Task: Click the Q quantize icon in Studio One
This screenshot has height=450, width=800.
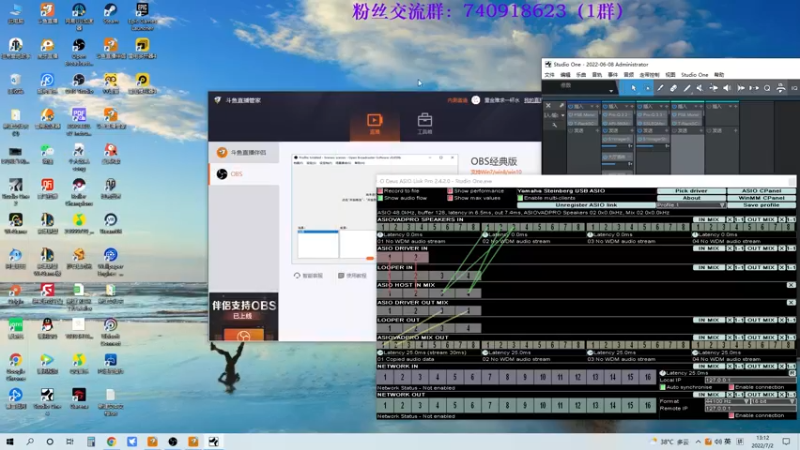Action: point(767,88)
